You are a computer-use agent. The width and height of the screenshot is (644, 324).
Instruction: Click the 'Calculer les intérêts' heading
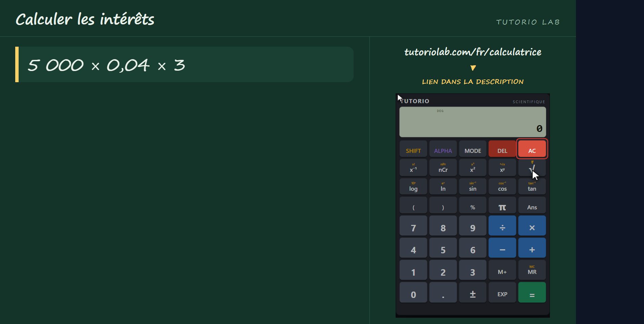[x=85, y=19]
